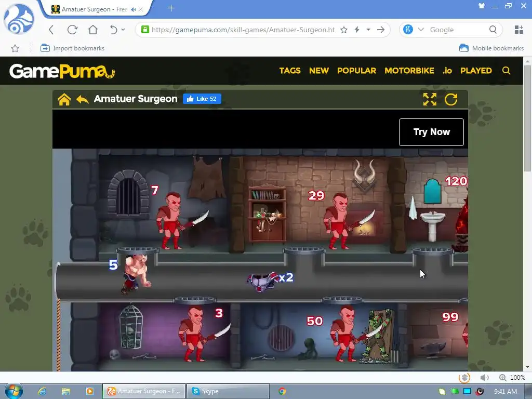Bookmark this page with address bar star

point(344,30)
